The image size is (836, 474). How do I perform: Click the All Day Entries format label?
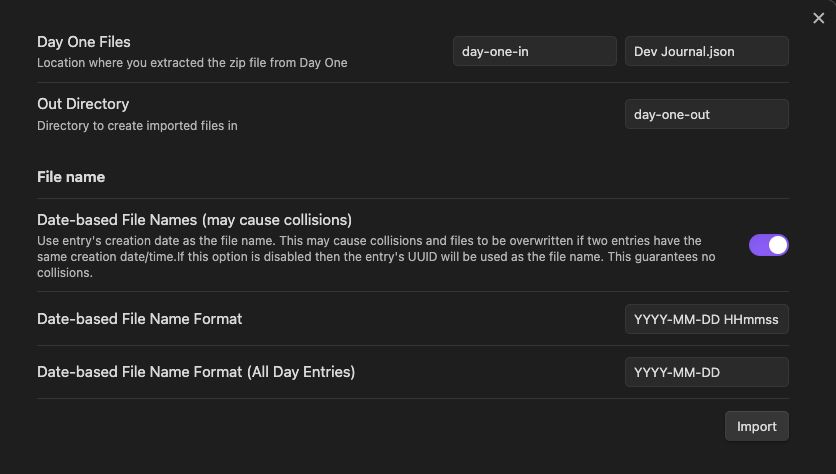tap(196, 372)
